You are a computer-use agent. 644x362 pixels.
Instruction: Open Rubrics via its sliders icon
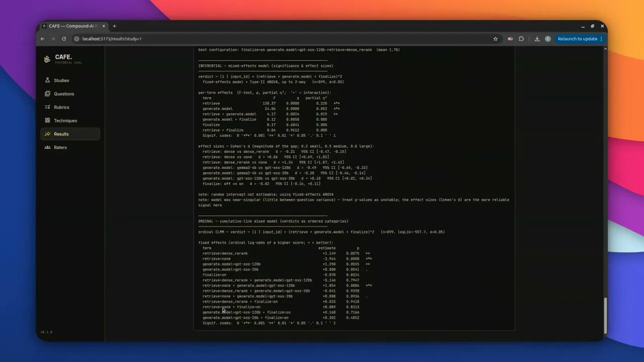[47, 107]
